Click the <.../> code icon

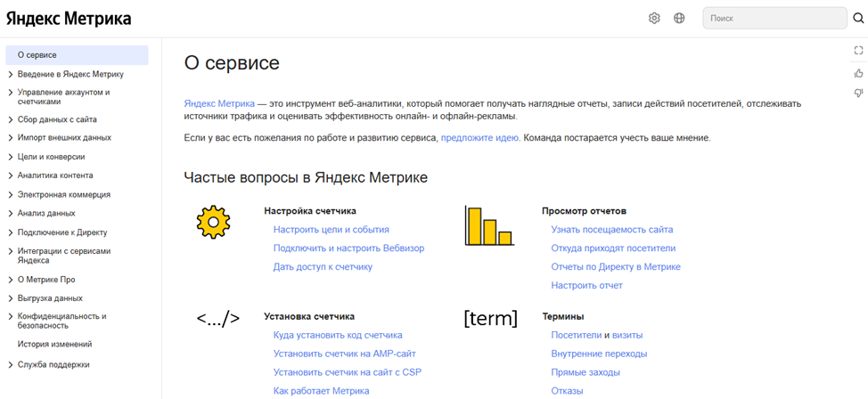(218, 319)
